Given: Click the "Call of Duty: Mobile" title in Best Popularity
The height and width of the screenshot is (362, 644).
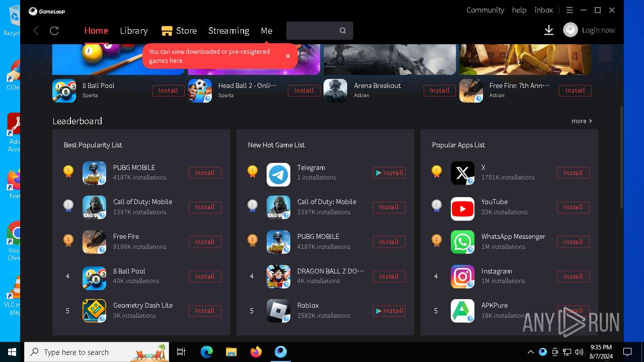Looking at the screenshot, I should [x=142, y=202].
